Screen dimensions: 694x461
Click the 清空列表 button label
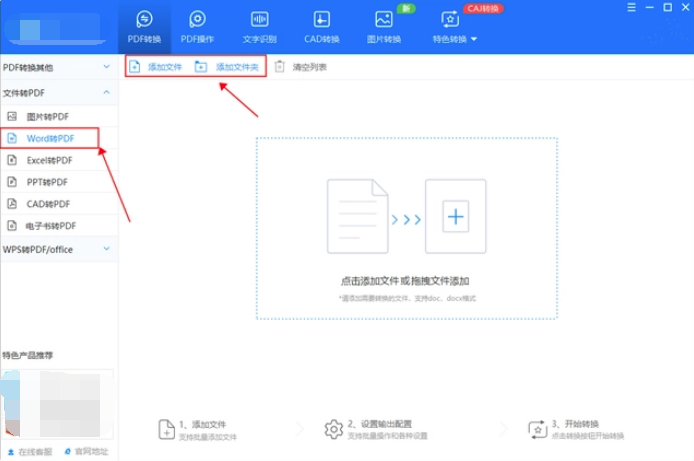(x=309, y=67)
